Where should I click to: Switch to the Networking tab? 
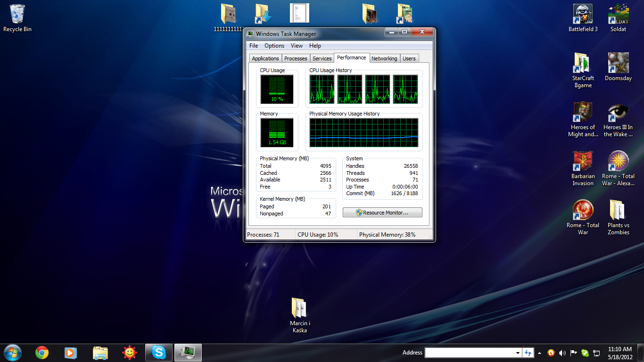pos(384,58)
